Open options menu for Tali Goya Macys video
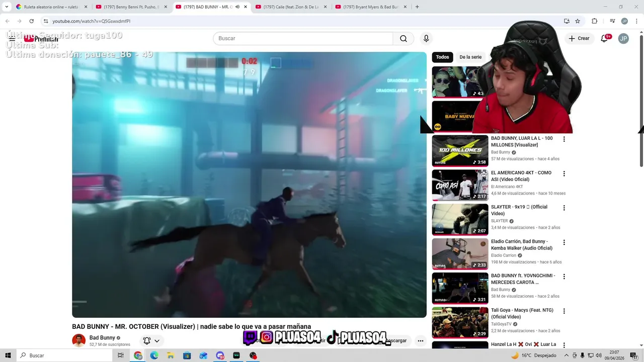 pos(564,311)
